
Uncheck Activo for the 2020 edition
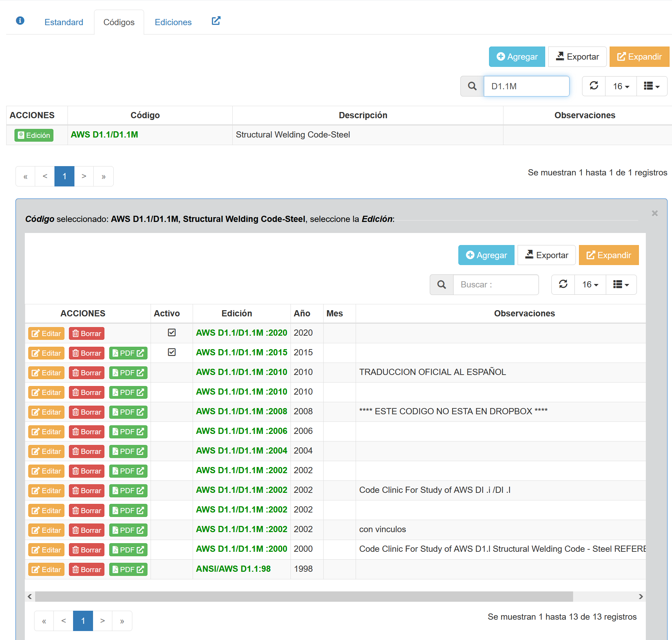pos(172,333)
